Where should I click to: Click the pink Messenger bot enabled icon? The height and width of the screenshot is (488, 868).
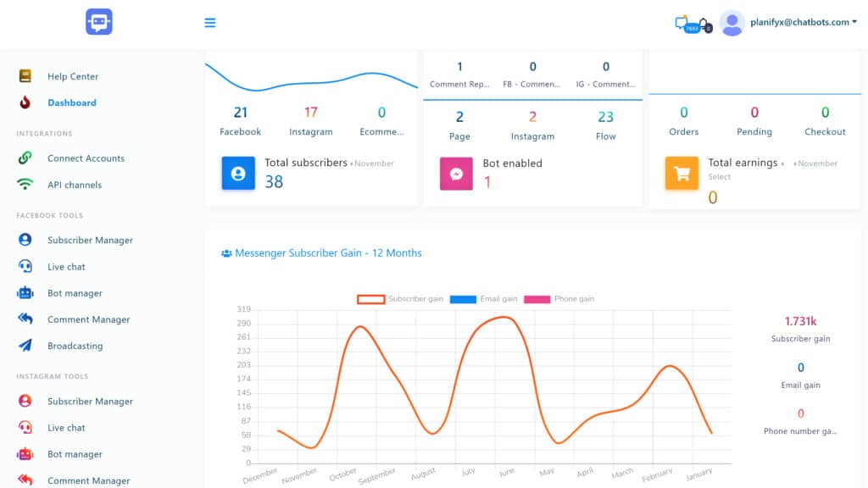click(x=456, y=173)
